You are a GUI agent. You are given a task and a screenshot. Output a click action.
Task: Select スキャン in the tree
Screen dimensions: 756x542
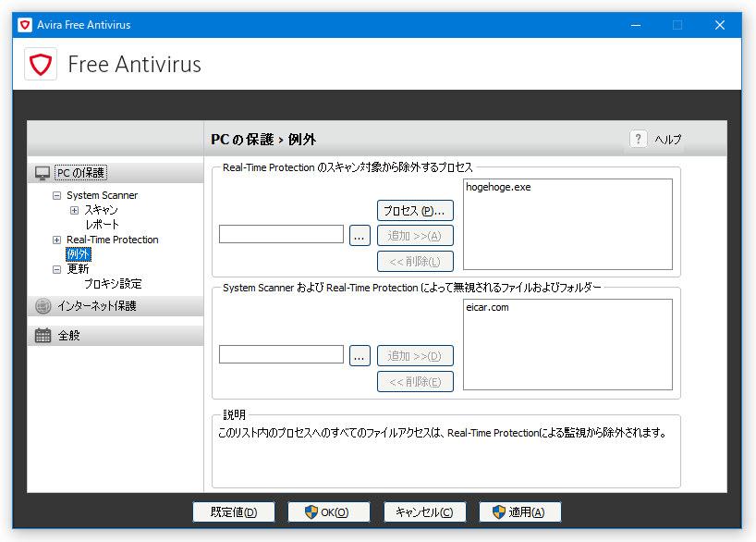click(102, 210)
